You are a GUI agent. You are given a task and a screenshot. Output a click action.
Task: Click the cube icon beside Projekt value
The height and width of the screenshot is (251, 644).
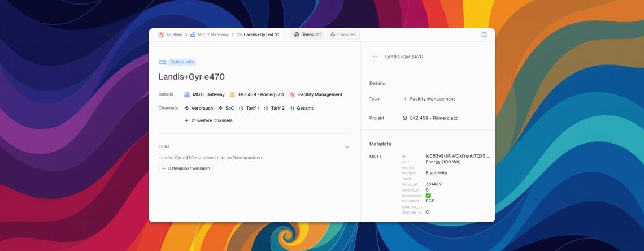[x=405, y=118]
